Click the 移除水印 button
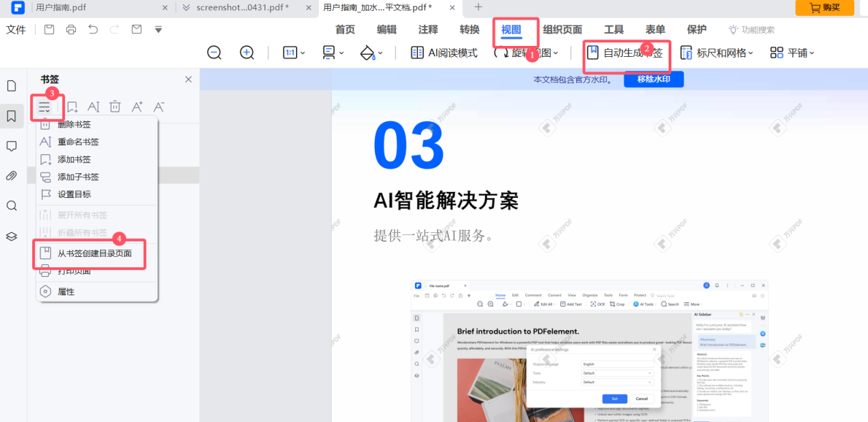Viewport: 868px width, 422px height. 652,79
